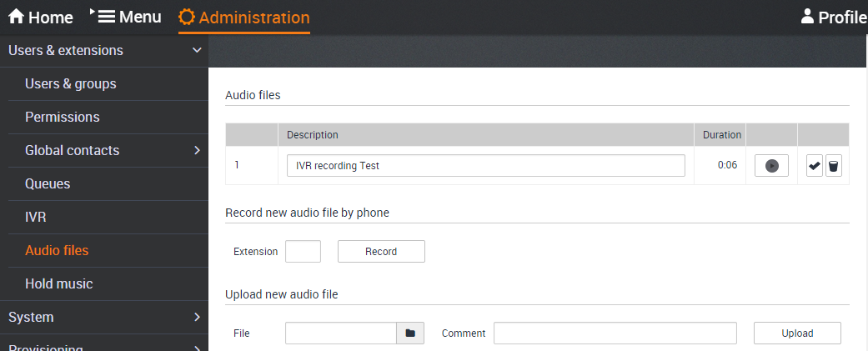This screenshot has height=351, width=868.
Task: Open Profile label in top bar
Action: (842, 18)
